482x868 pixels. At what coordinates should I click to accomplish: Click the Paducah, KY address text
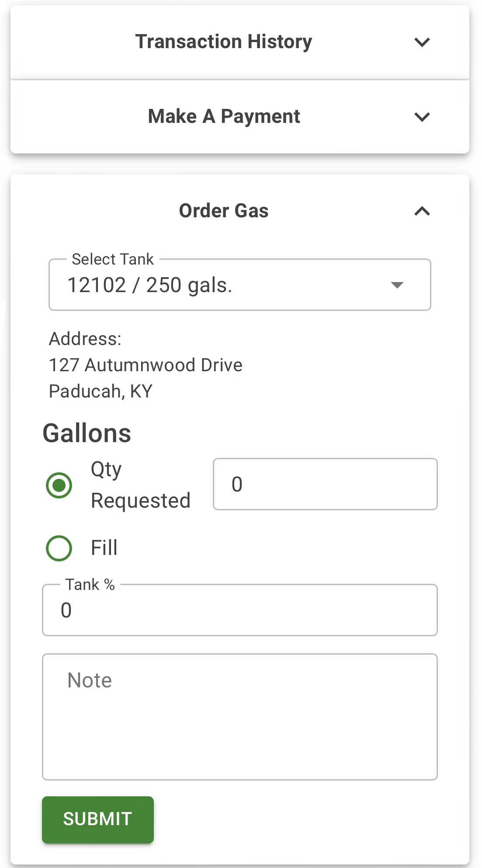(x=101, y=391)
